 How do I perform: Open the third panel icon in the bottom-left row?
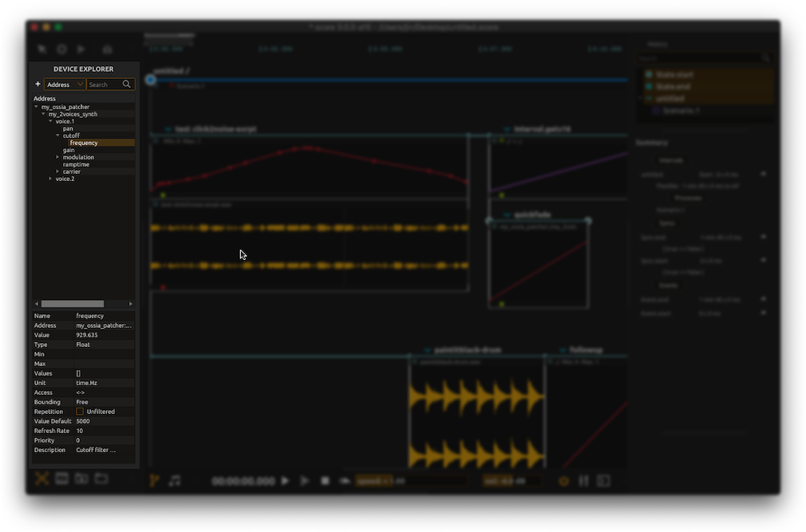click(x=81, y=479)
